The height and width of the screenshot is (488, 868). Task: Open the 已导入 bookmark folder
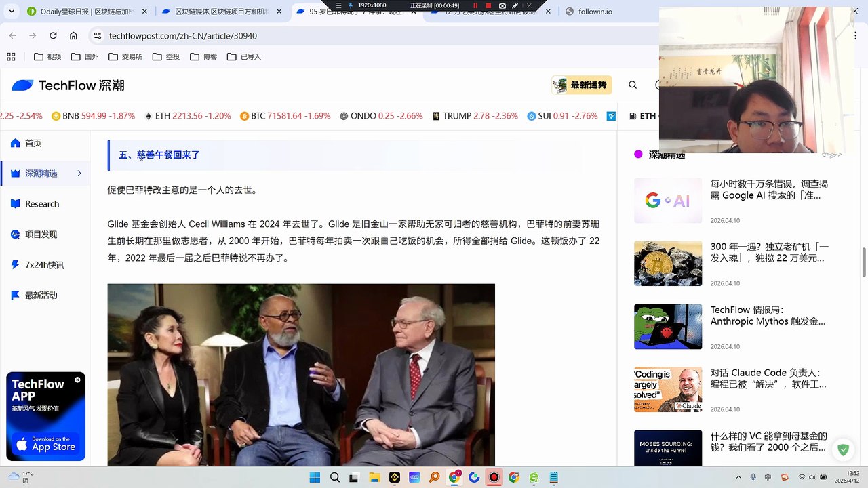click(x=243, y=57)
